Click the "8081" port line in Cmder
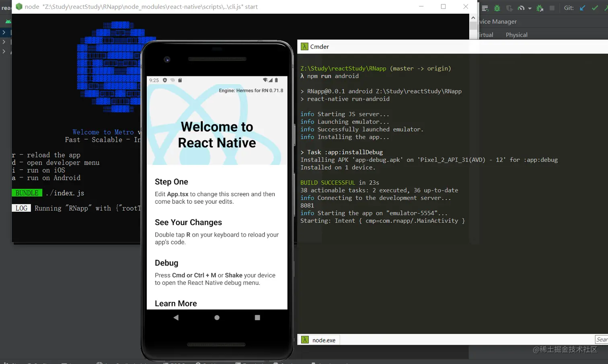608x364 pixels. 307,206
